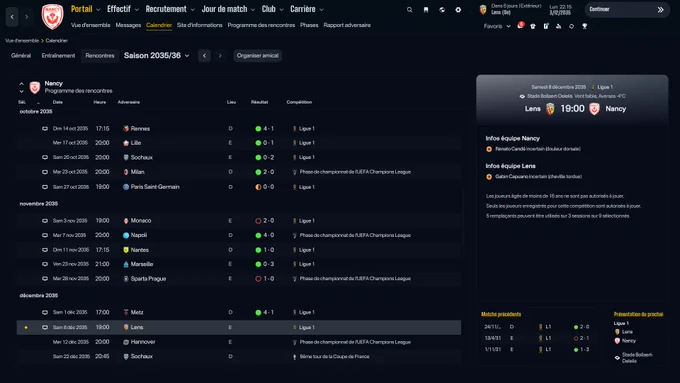Open Site d'informations tab

pyautogui.click(x=199, y=25)
